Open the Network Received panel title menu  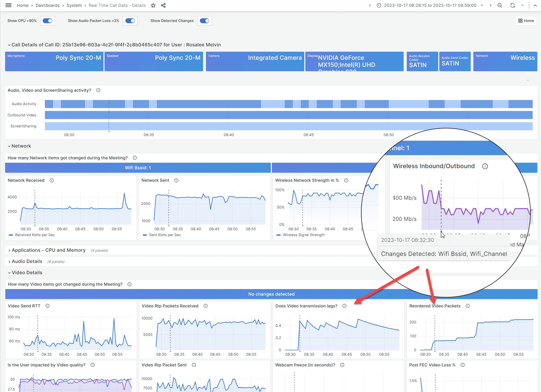(26, 180)
